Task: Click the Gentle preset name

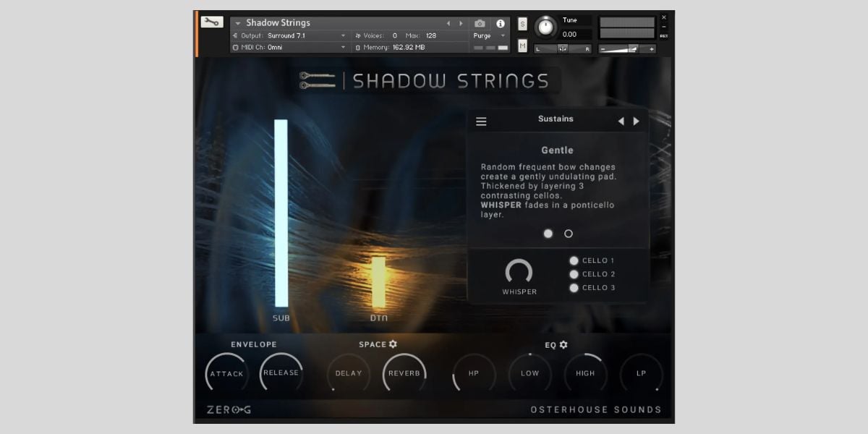Action: (558, 150)
